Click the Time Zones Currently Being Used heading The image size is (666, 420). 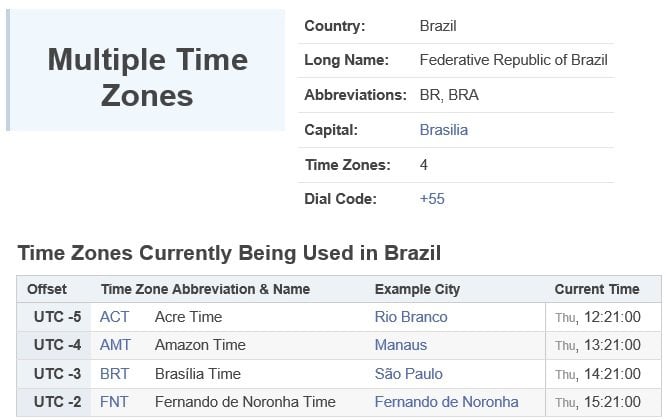(x=229, y=253)
